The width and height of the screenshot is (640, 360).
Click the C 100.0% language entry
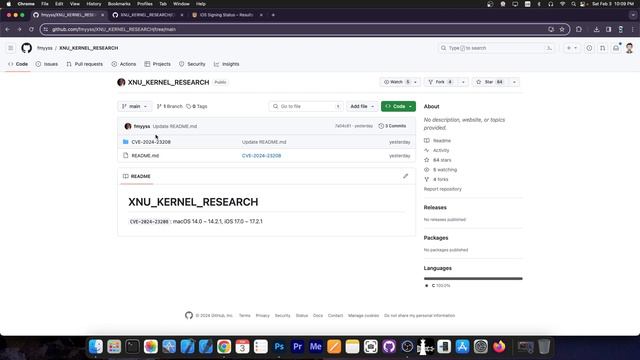click(x=438, y=286)
